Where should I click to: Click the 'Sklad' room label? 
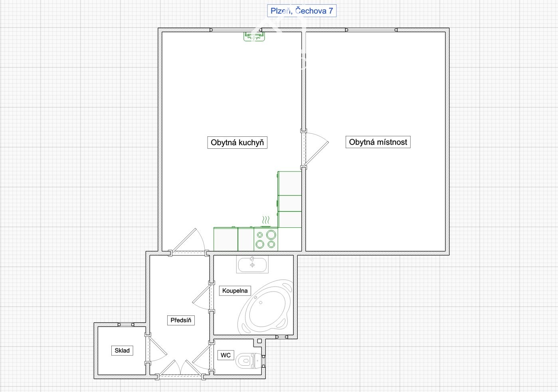[122, 351]
